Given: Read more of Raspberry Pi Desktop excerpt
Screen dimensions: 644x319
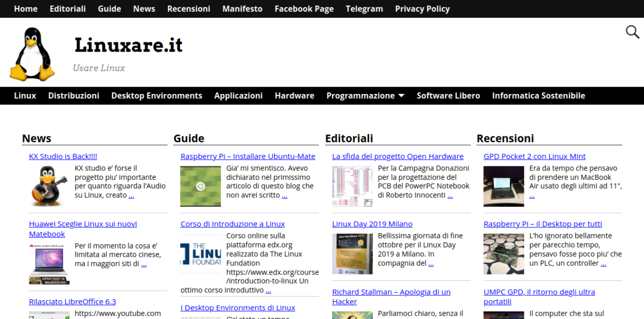Looking at the screenshot, I should pos(604,264).
